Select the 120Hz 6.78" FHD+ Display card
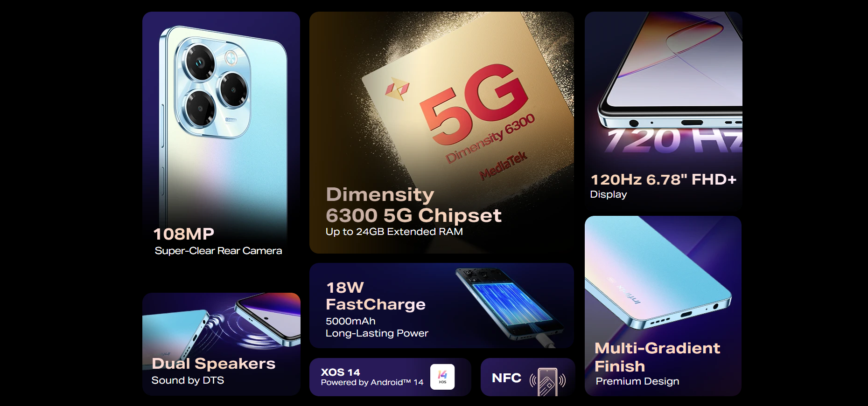Viewport: 868px width, 406px height. (664, 110)
